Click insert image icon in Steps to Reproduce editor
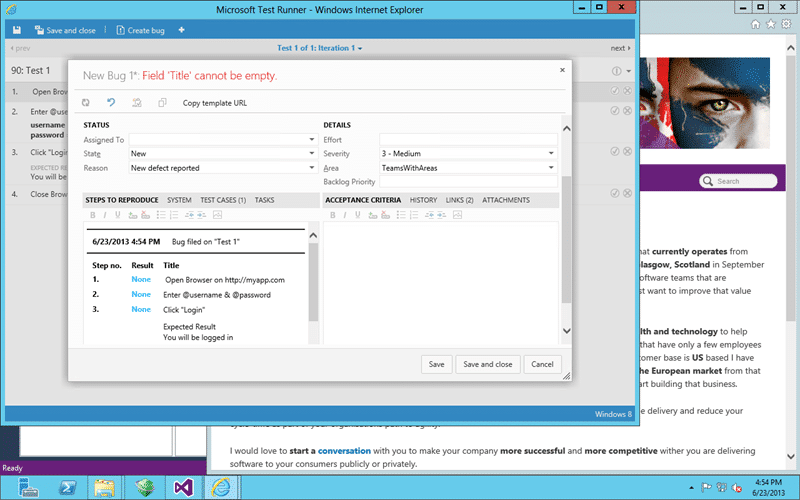Screen dimensions: 800x500 217,215
